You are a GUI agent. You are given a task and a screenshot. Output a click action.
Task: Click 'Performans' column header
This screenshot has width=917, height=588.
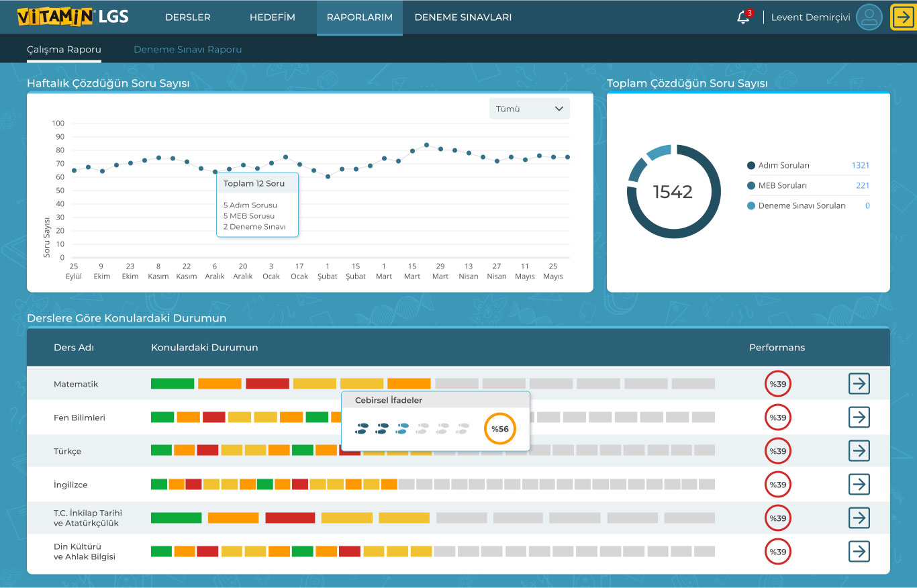pyautogui.click(x=777, y=348)
